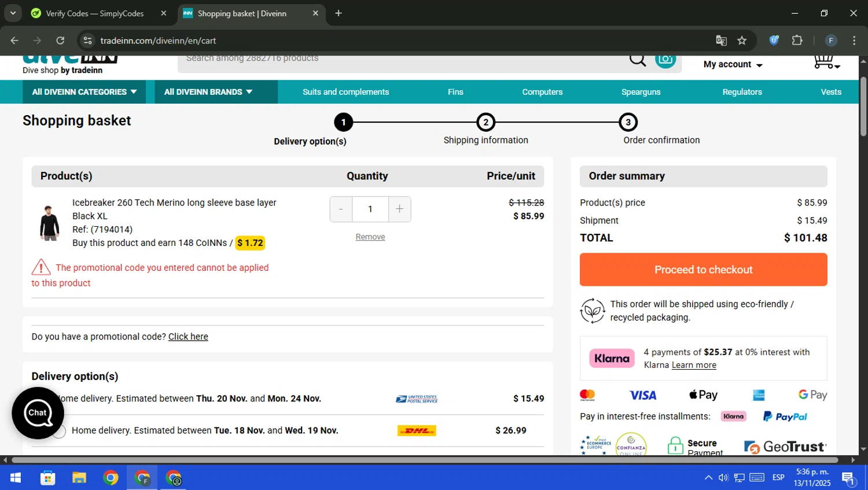Viewport: 868px width, 490px height.
Task: Click the VISA payment icon
Action: 643,395
